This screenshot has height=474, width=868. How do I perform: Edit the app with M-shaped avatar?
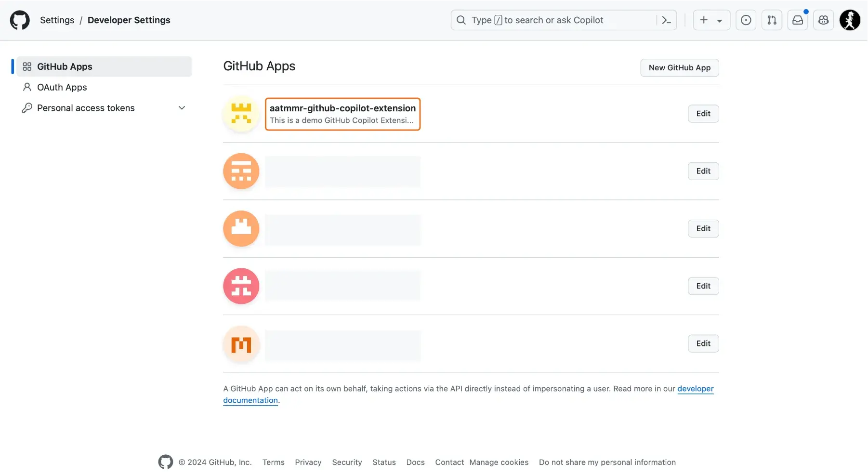(x=703, y=343)
